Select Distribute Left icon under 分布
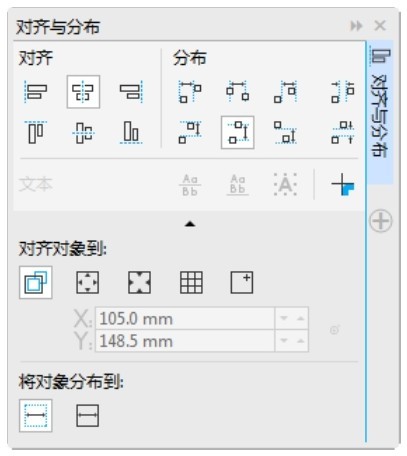This screenshot has width=407, height=456. point(190,92)
